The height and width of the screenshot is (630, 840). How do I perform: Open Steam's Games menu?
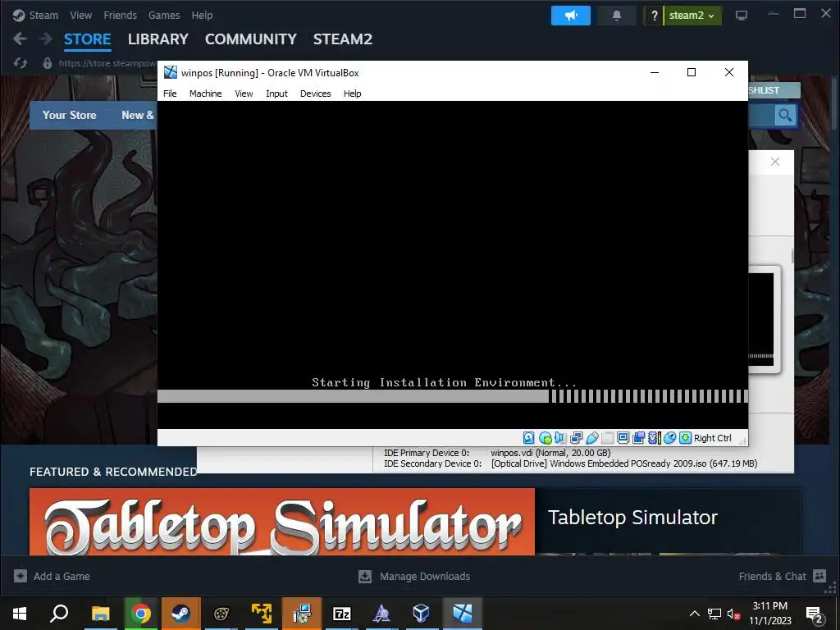164,15
